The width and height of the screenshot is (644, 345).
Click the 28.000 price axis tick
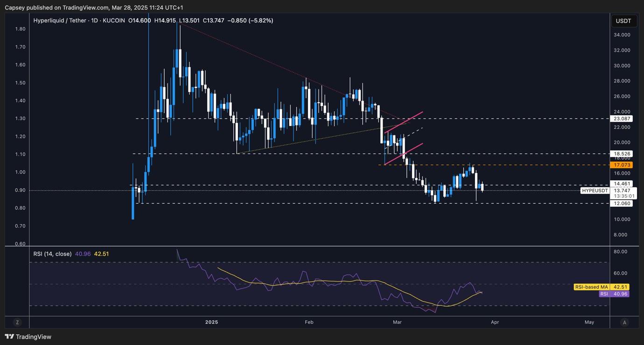pos(623,81)
